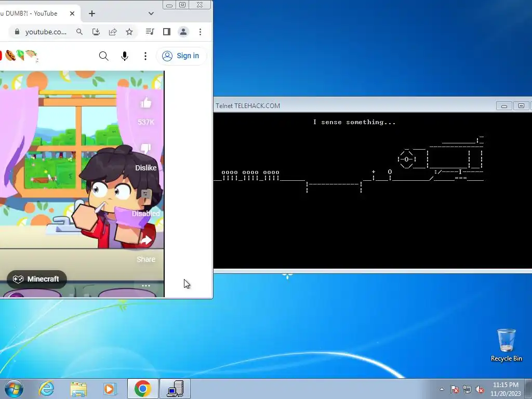The image size is (532, 399).
Task: Like the Short with thumbs up
Action: (146, 103)
